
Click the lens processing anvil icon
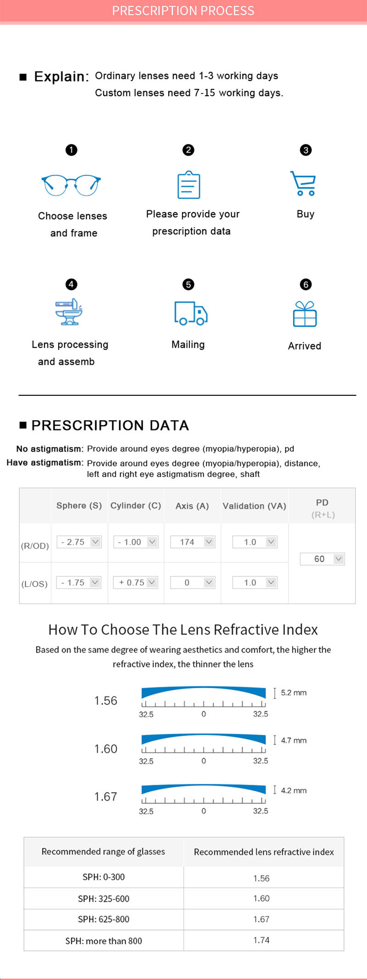pyautogui.click(x=69, y=312)
